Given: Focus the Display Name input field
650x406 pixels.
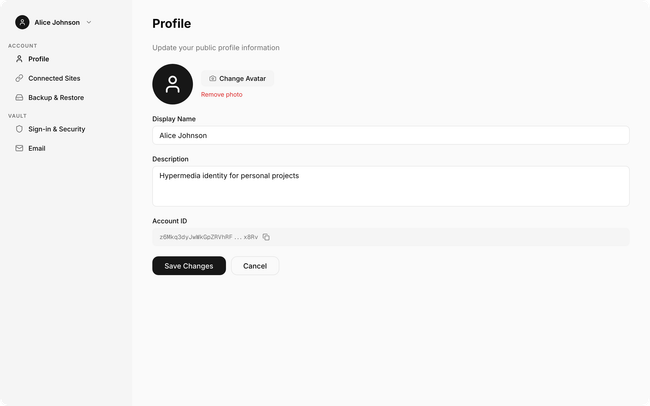Looking at the screenshot, I should tap(390, 135).
